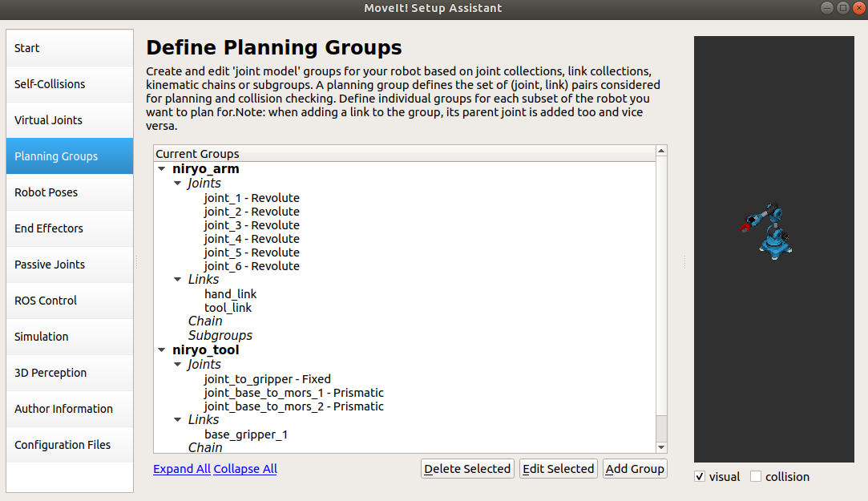This screenshot has width=868, height=501.
Task: Select the tool_link row
Action: point(228,308)
